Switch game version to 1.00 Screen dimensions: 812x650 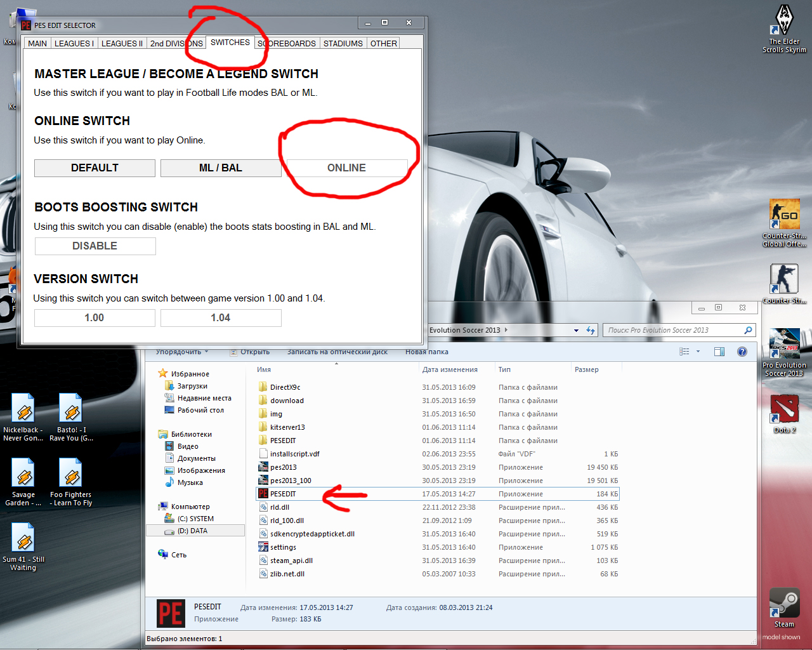click(x=95, y=317)
